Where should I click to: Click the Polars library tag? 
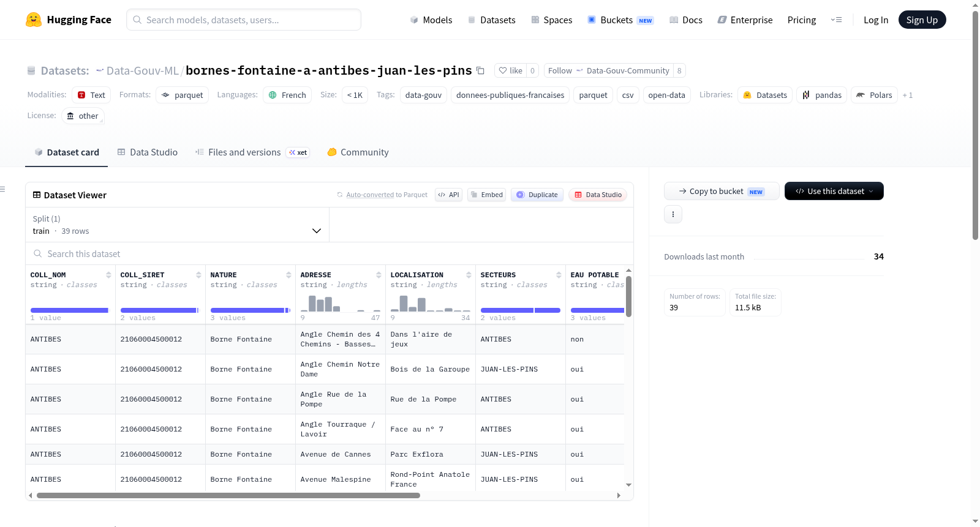coord(874,95)
